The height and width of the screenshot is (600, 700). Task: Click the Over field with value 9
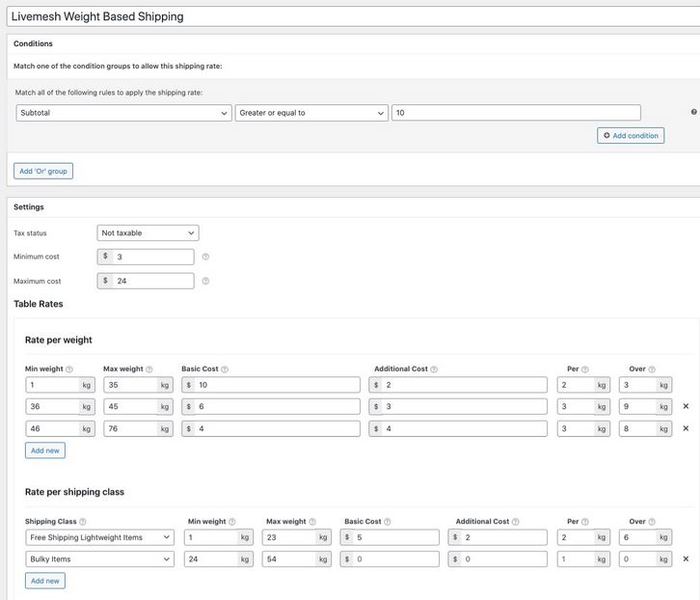pyautogui.click(x=646, y=406)
